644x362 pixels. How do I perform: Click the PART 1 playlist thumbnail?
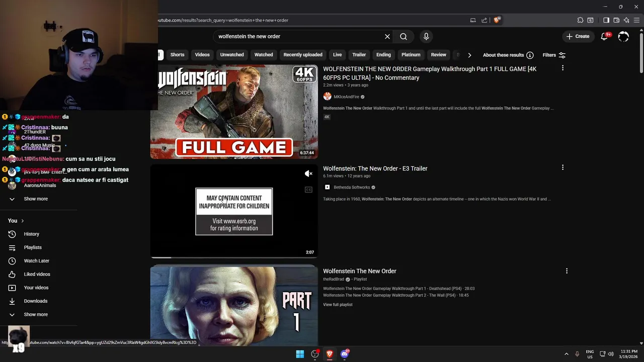pyautogui.click(x=234, y=306)
